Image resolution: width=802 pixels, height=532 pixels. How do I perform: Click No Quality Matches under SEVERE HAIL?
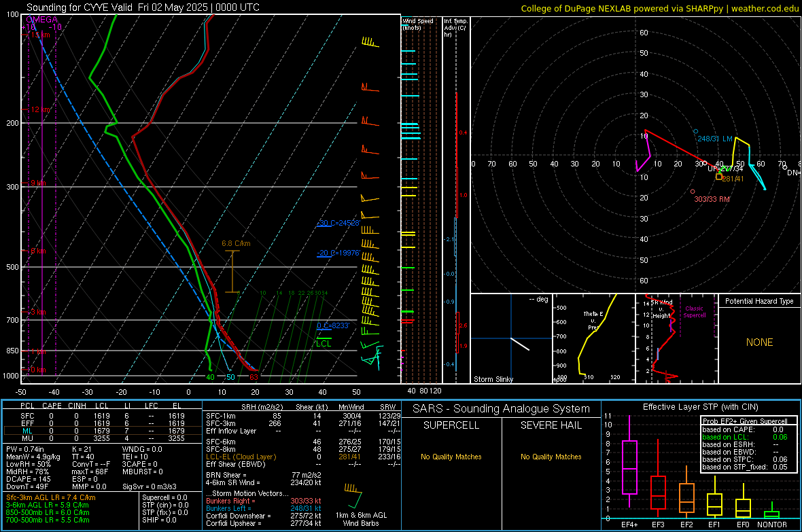coord(551,457)
